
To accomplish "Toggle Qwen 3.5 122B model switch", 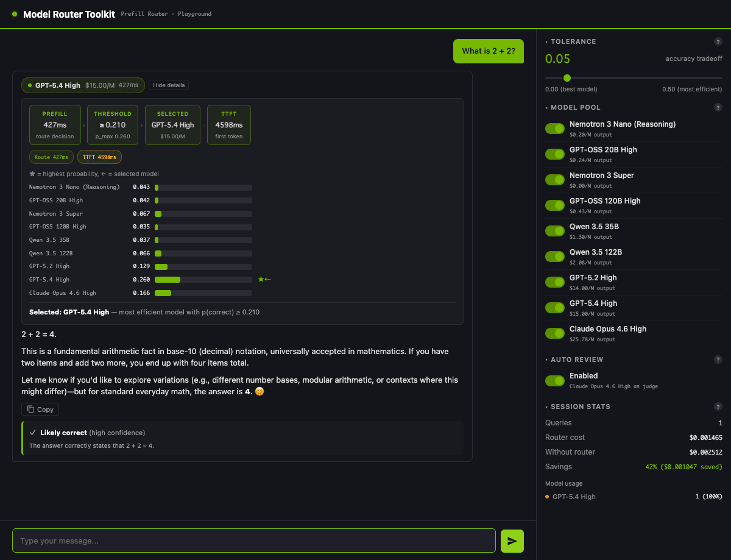I will coord(555,257).
